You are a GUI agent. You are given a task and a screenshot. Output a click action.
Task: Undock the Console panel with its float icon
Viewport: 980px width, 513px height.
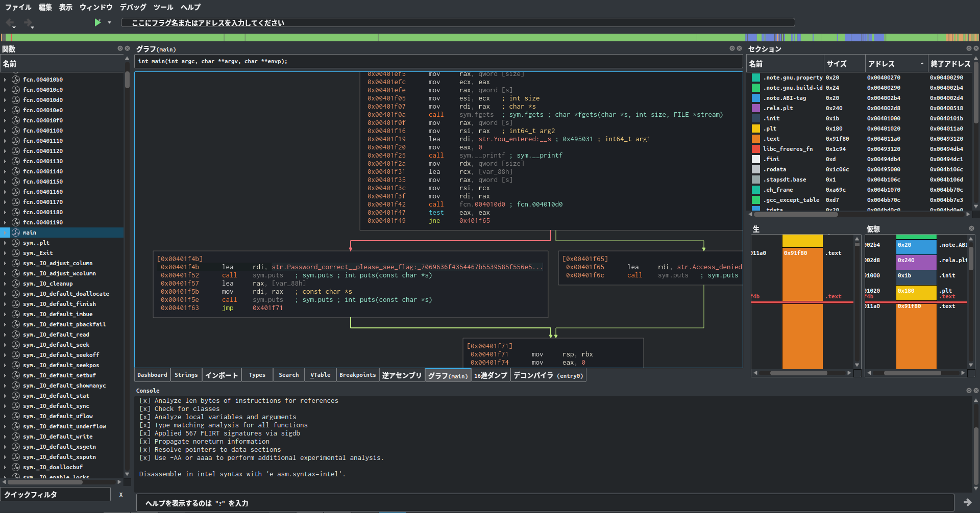[x=969, y=391]
